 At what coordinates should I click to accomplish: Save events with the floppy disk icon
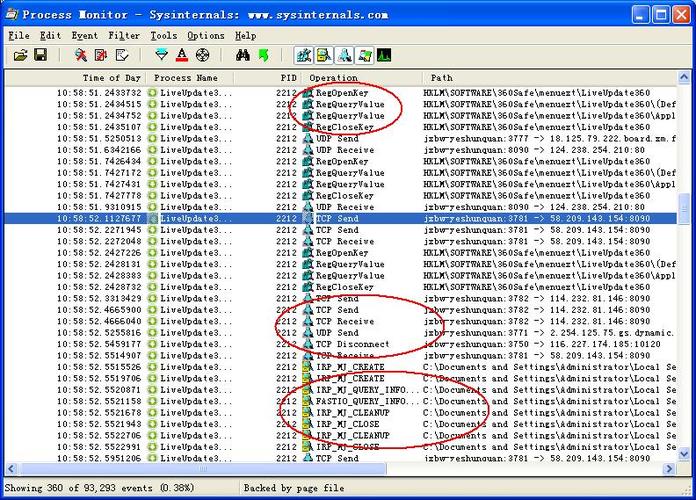pyautogui.click(x=40, y=56)
